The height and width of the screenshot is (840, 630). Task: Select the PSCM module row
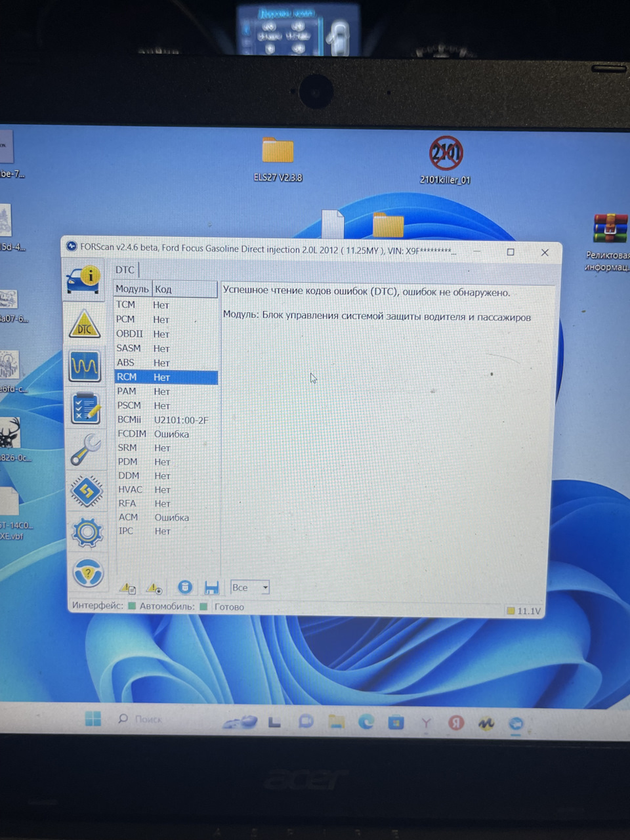[x=166, y=406]
